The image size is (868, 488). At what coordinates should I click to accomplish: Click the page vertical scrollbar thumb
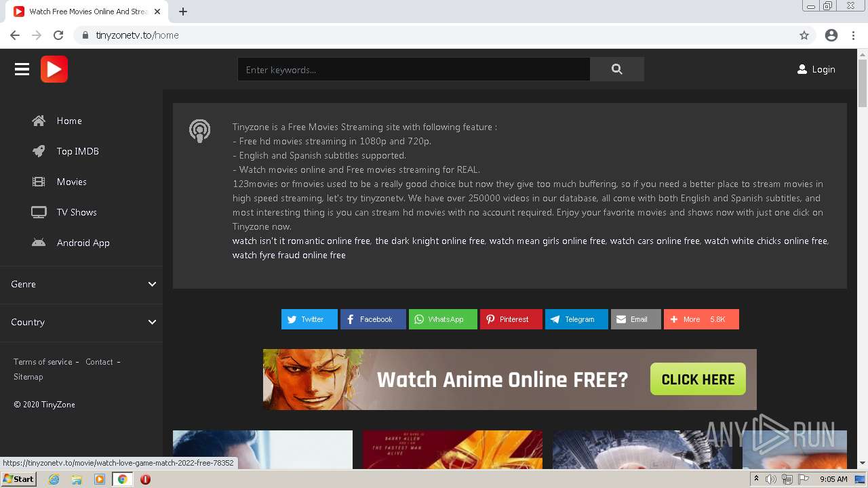tap(863, 83)
